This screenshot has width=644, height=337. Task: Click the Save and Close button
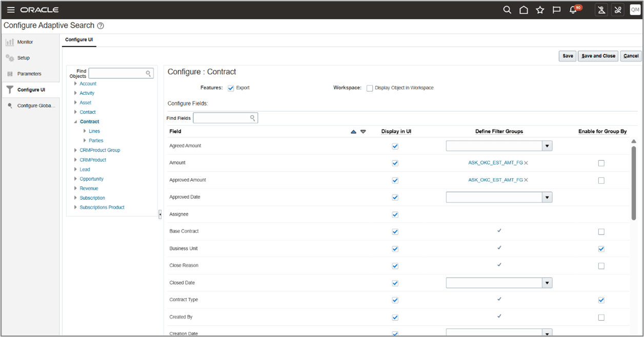point(598,56)
